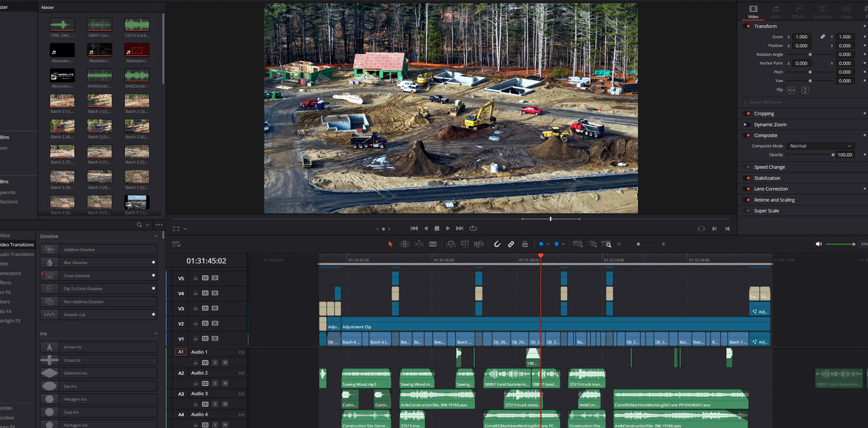
Task: Open the Image tab in Inspector
Action: point(846,12)
